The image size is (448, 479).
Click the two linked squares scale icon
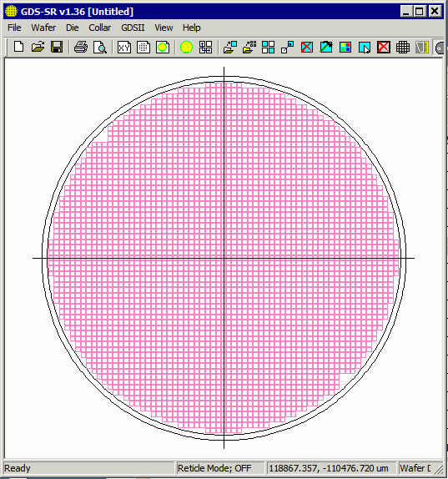[287, 47]
